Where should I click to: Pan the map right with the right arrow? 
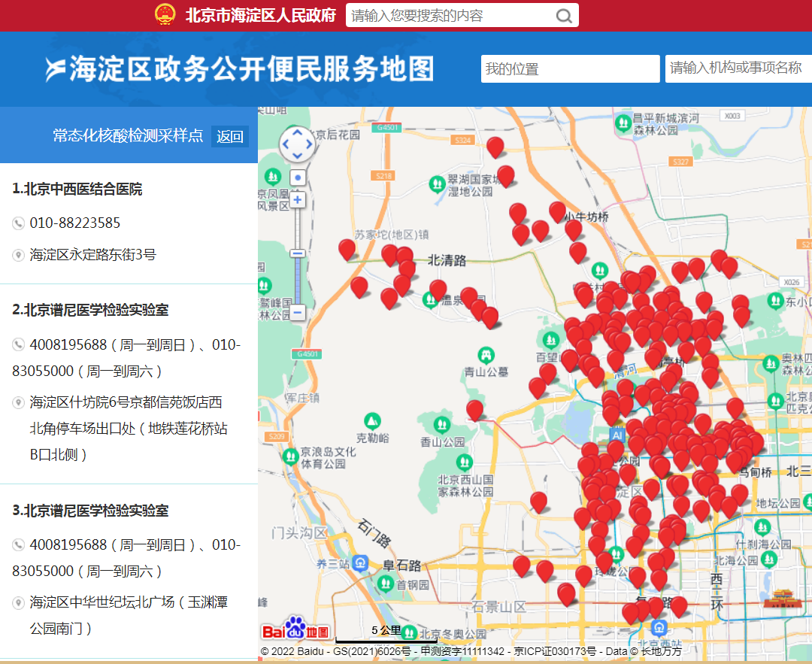(309, 144)
